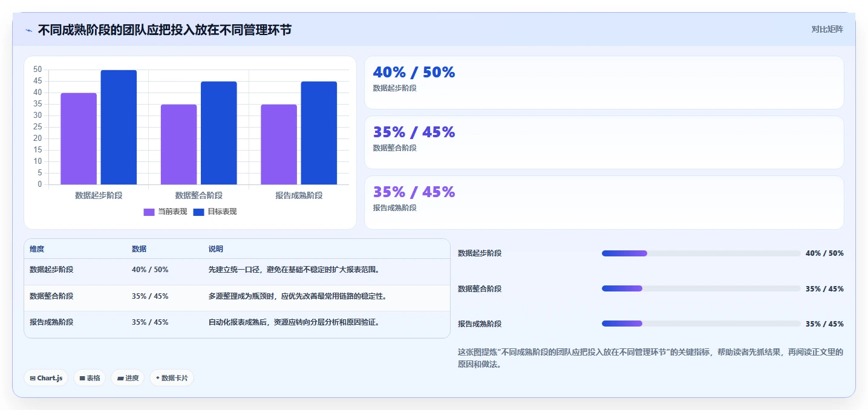
Task: Click the note starting 多源整理成为瓶颈时
Action: (298, 296)
